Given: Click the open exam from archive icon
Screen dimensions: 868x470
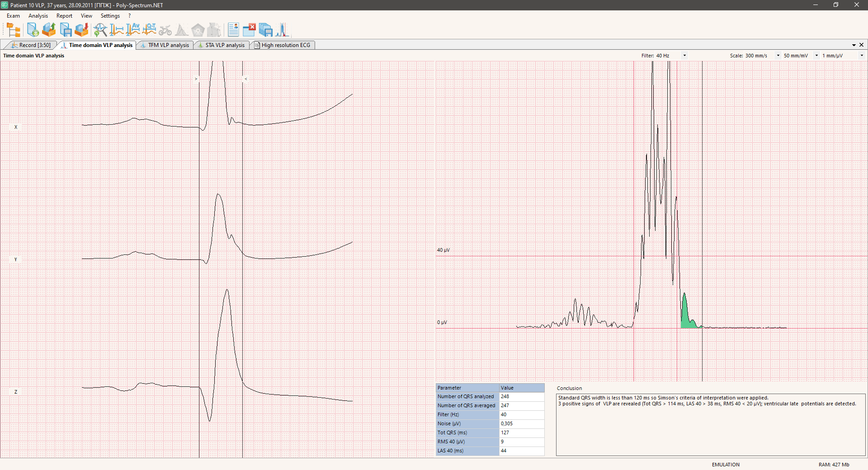Looking at the screenshot, I should click(49, 30).
